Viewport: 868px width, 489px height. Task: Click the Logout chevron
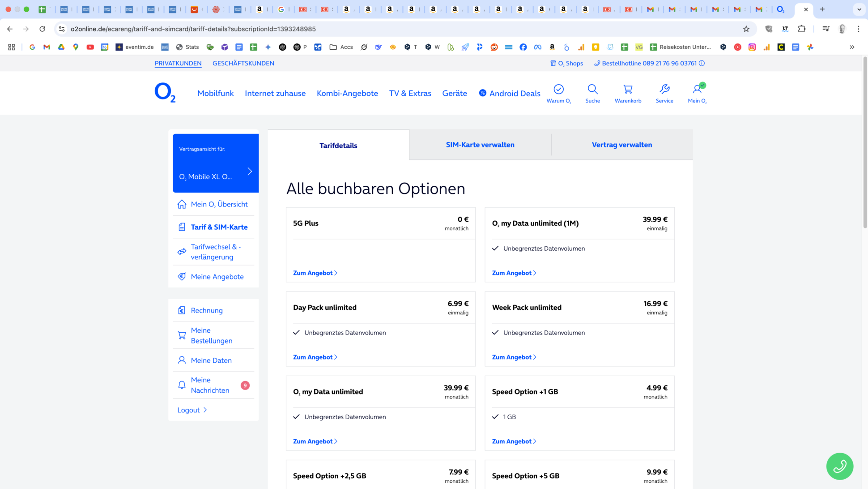click(x=205, y=410)
